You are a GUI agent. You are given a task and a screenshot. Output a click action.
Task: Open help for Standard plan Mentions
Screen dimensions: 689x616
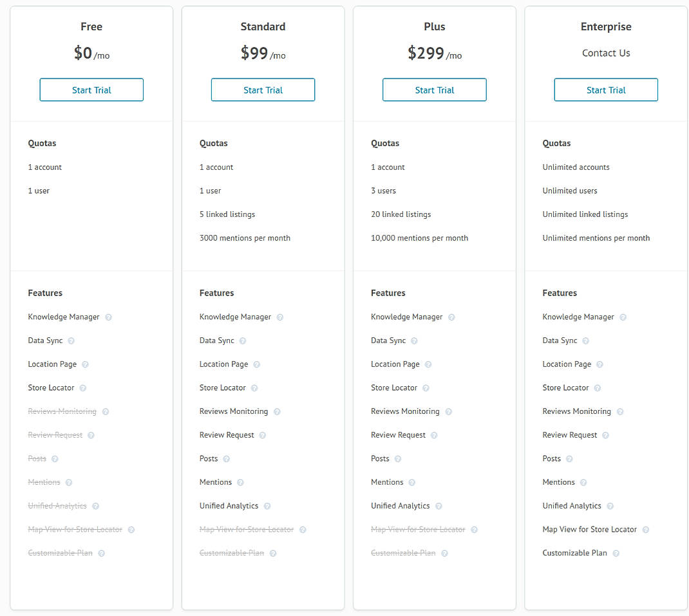(x=240, y=483)
